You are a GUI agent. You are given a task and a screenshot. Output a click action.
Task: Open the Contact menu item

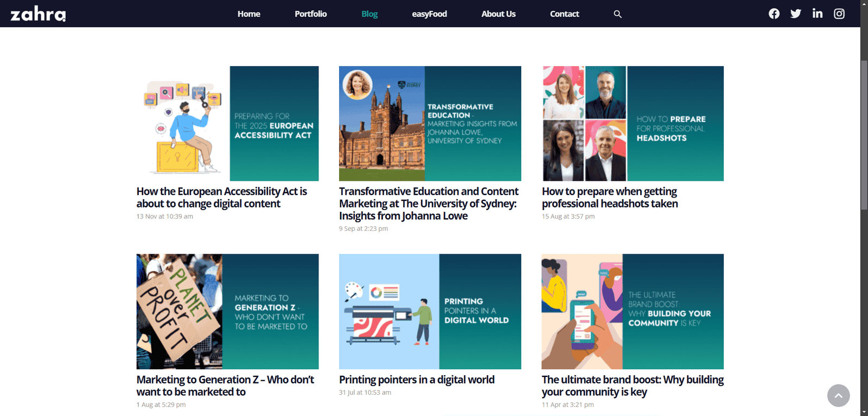pos(565,14)
